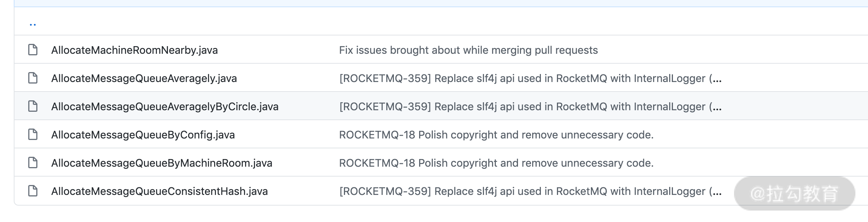Open ROCKETMQ-359 commit for AllocateMessageQueueAveragely.java
The width and height of the screenshot is (868, 222).
(x=522, y=79)
